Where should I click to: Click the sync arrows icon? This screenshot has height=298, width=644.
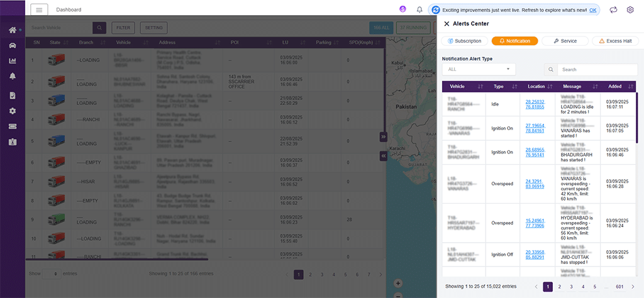coord(614,9)
